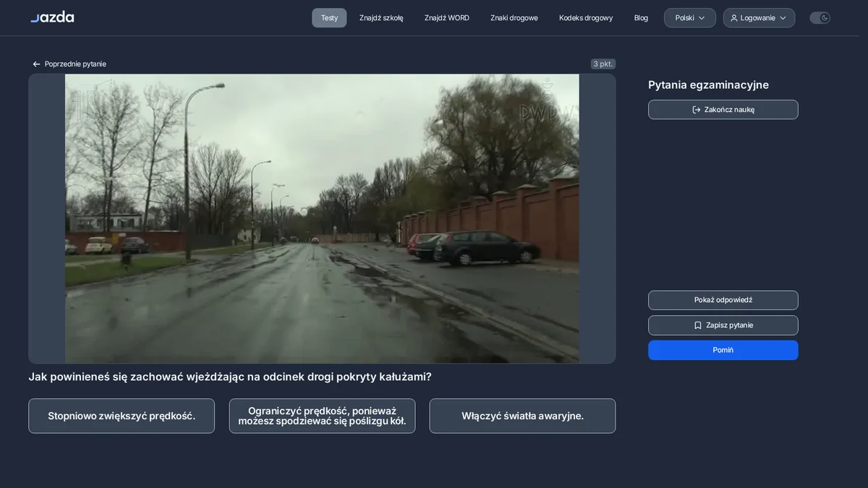Open Znaki drogowe section
Image resolution: width=868 pixels, height=488 pixels.
tap(514, 18)
